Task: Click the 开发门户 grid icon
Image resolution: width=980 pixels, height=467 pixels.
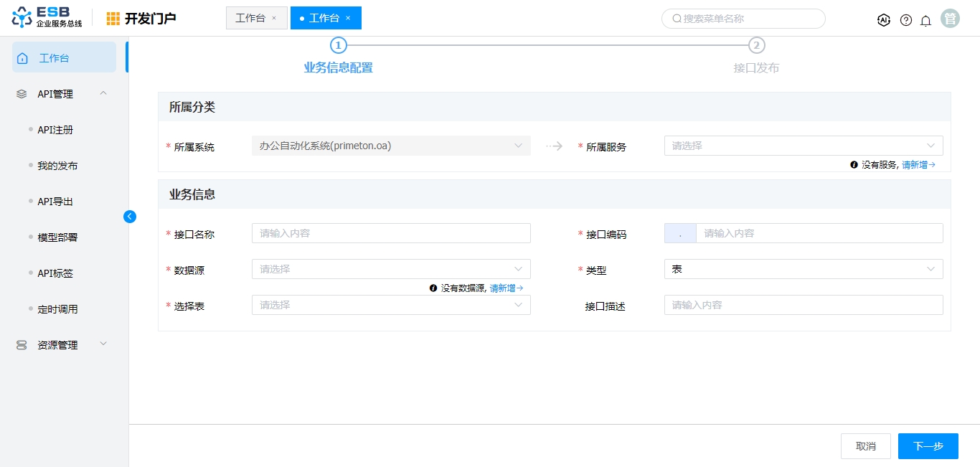Action: point(113,19)
